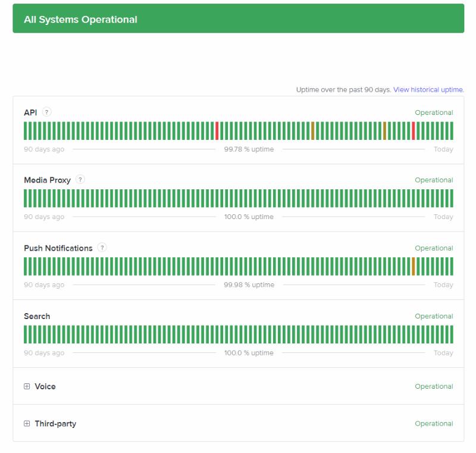The image size is (476, 453).
Task: Click the Search component name
Action: [x=37, y=316]
